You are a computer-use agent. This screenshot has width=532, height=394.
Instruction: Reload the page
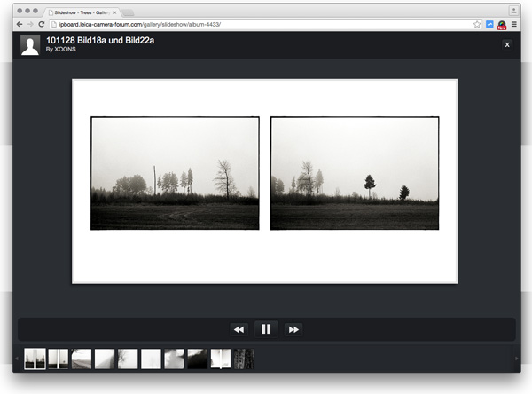(x=42, y=24)
